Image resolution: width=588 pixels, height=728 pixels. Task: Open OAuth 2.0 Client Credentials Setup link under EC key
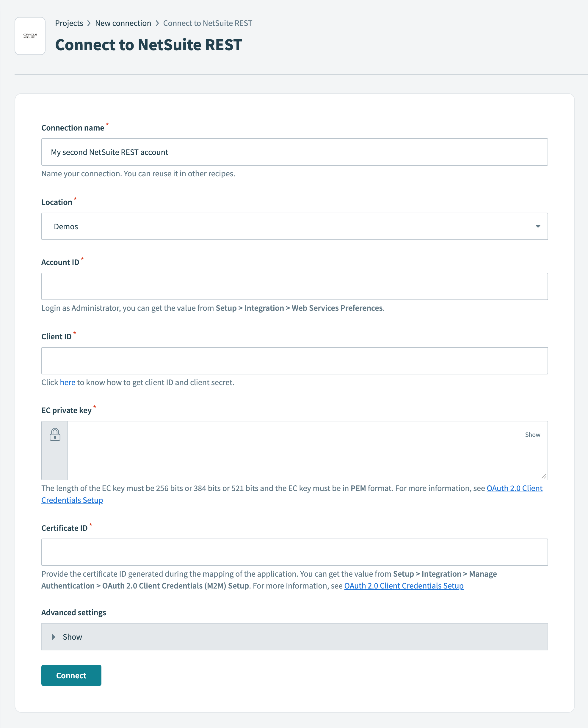514,488
